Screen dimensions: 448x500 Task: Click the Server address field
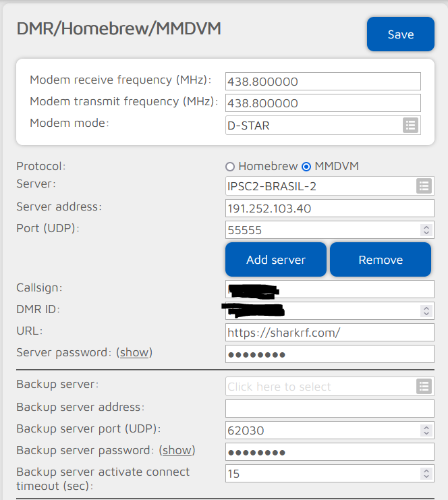coord(329,208)
